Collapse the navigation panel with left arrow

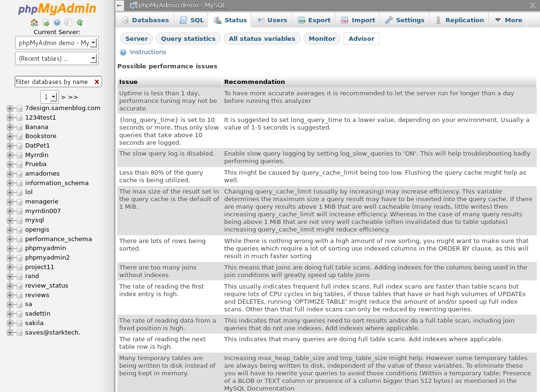[x=120, y=6]
